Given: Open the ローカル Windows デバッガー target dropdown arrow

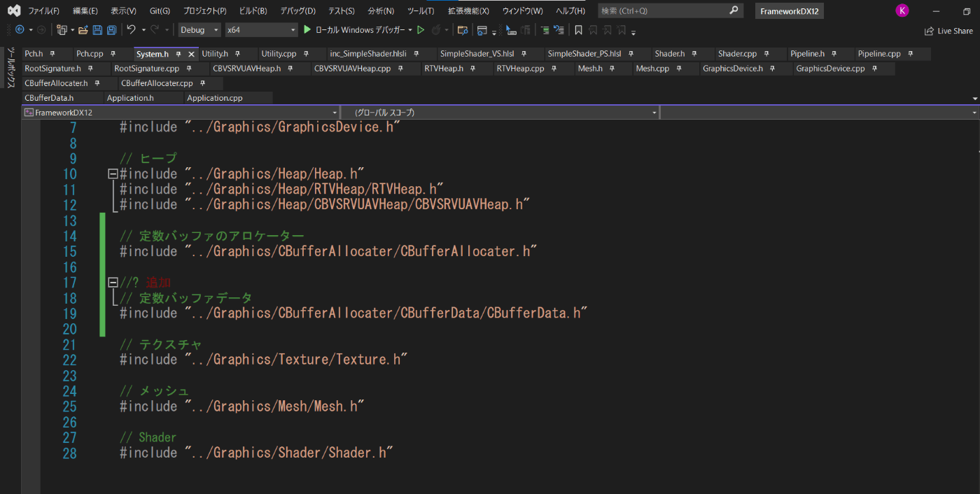Looking at the screenshot, I should coord(410,30).
